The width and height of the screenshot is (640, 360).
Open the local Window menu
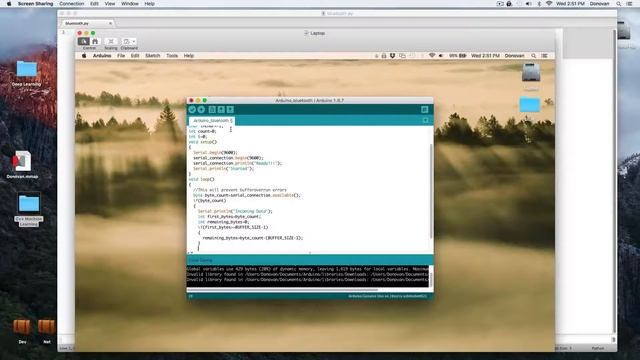click(x=130, y=4)
